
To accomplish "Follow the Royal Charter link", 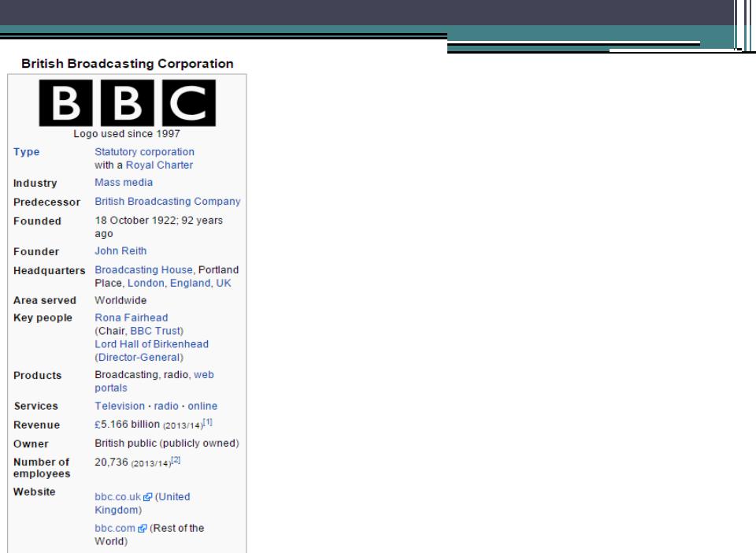I will (x=159, y=165).
